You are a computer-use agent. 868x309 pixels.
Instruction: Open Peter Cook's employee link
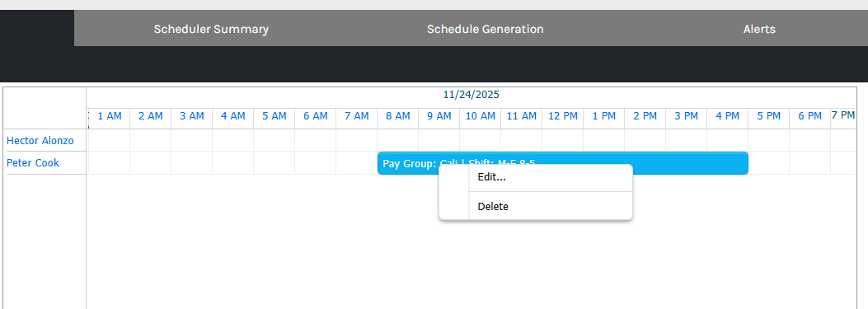33,163
